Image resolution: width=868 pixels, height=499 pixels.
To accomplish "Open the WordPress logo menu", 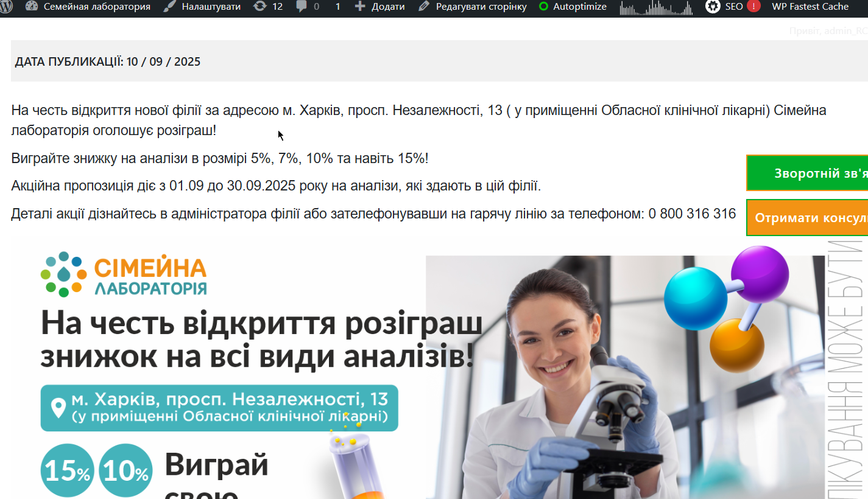I will click(6, 7).
